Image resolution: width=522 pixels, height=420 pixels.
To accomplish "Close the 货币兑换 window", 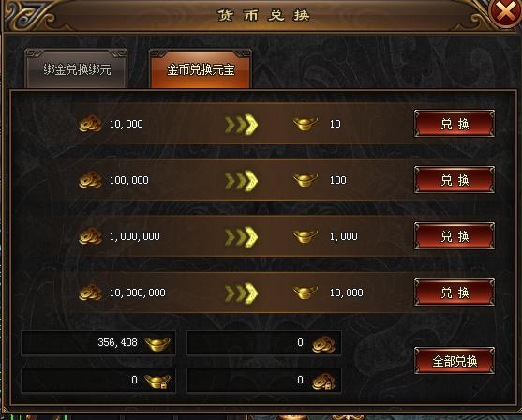I will click(x=506, y=13).
